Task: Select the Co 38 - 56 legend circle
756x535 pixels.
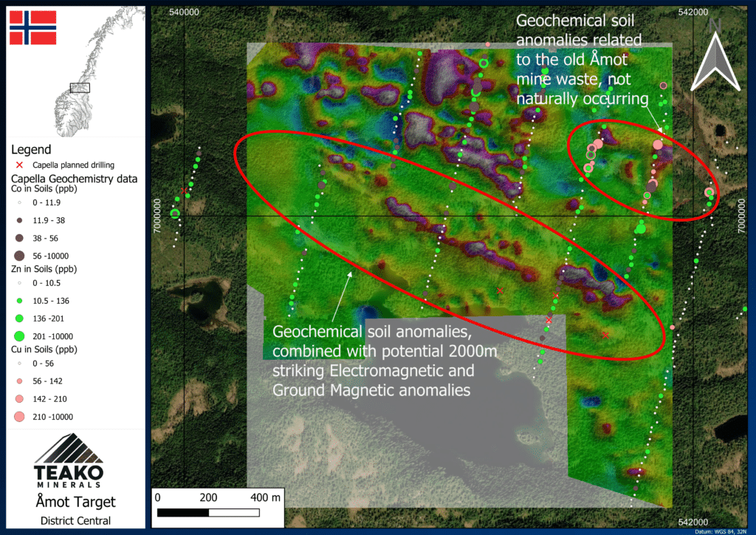Action: click(19, 238)
